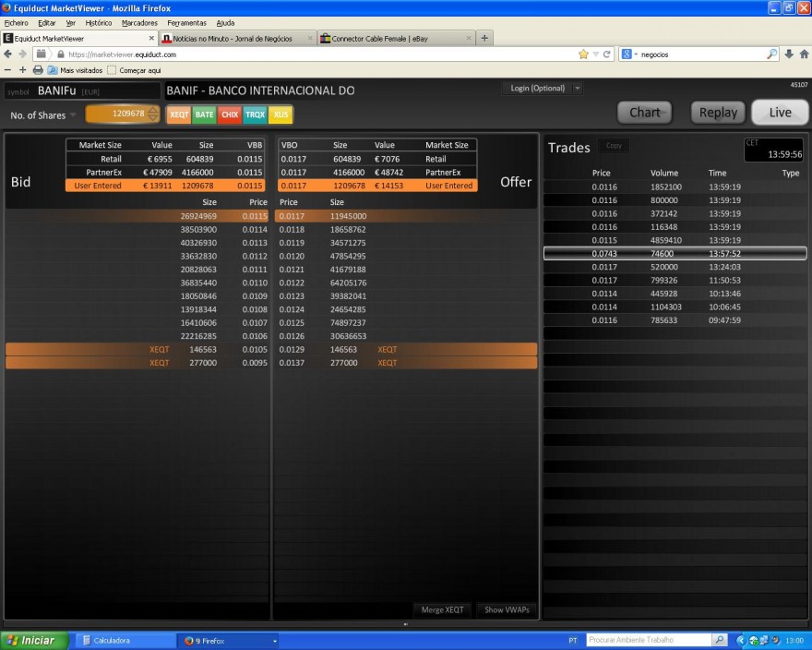Viewport: 812px width, 650px height.
Task: Open the Firefox downloads arrow
Action: coord(789,54)
